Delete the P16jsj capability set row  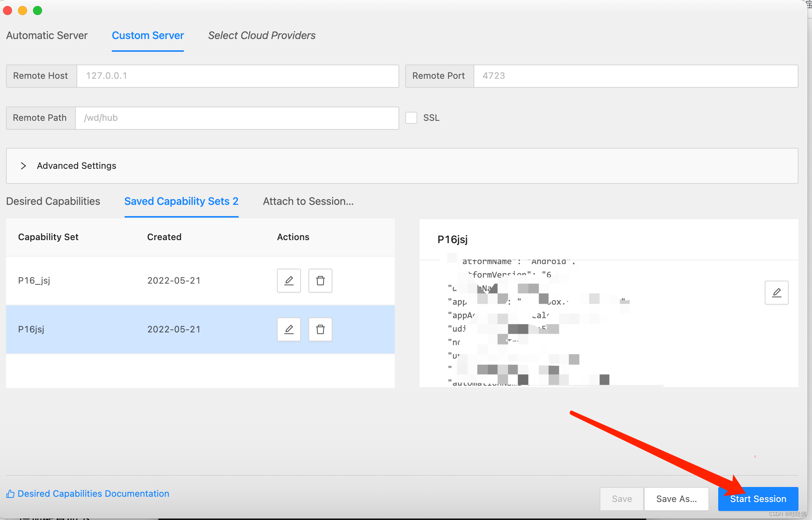pyautogui.click(x=320, y=329)
